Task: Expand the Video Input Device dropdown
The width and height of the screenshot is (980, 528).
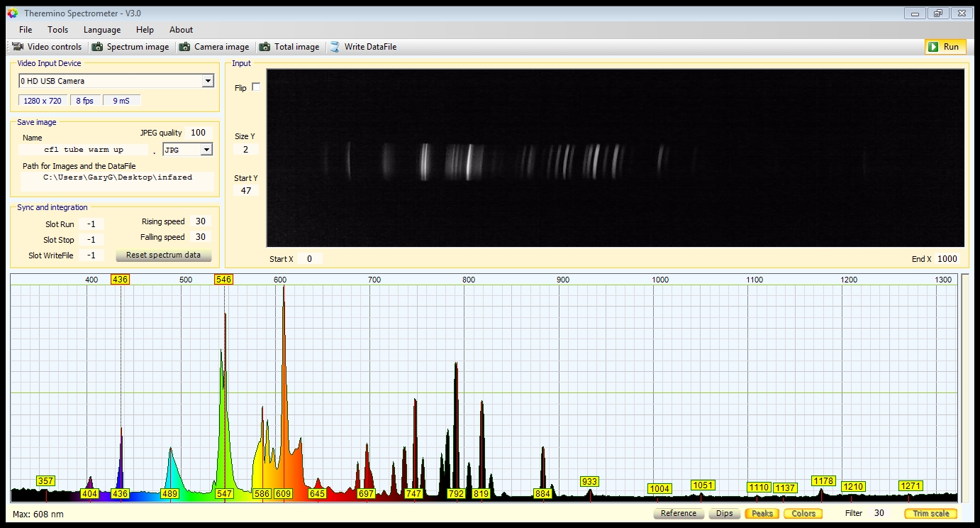Action: click(x=207, y=81)
